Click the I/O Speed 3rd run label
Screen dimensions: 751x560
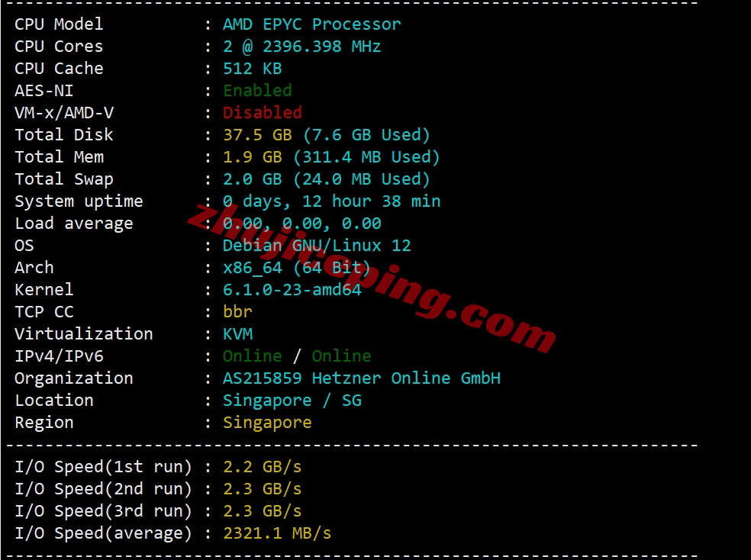tap(103, 510)
